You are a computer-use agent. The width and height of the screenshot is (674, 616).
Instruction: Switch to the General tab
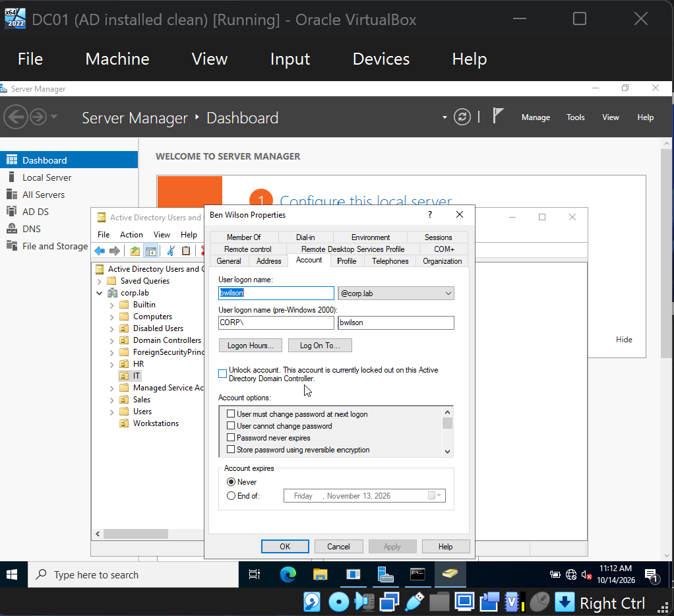[229, 261]
